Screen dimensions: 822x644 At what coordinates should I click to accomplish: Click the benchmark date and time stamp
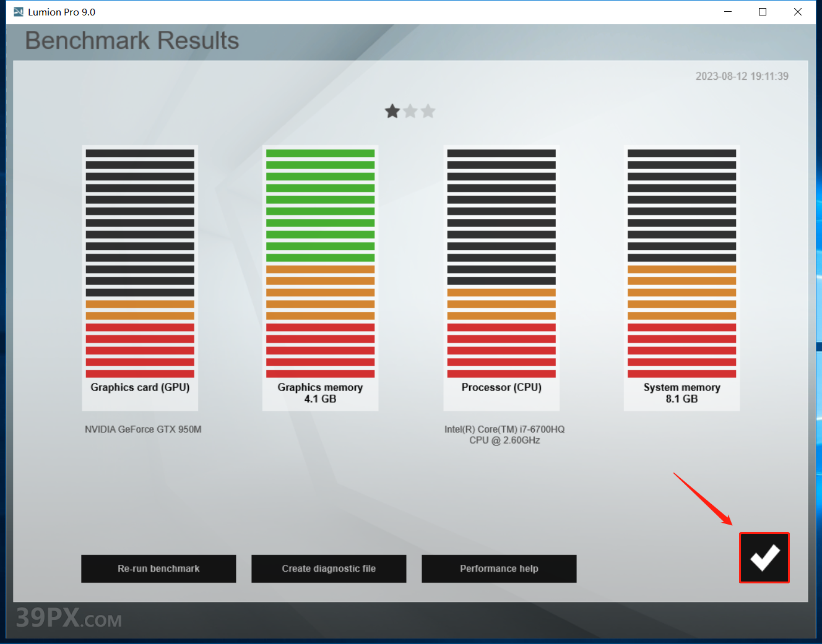click(x=742, y=76)
